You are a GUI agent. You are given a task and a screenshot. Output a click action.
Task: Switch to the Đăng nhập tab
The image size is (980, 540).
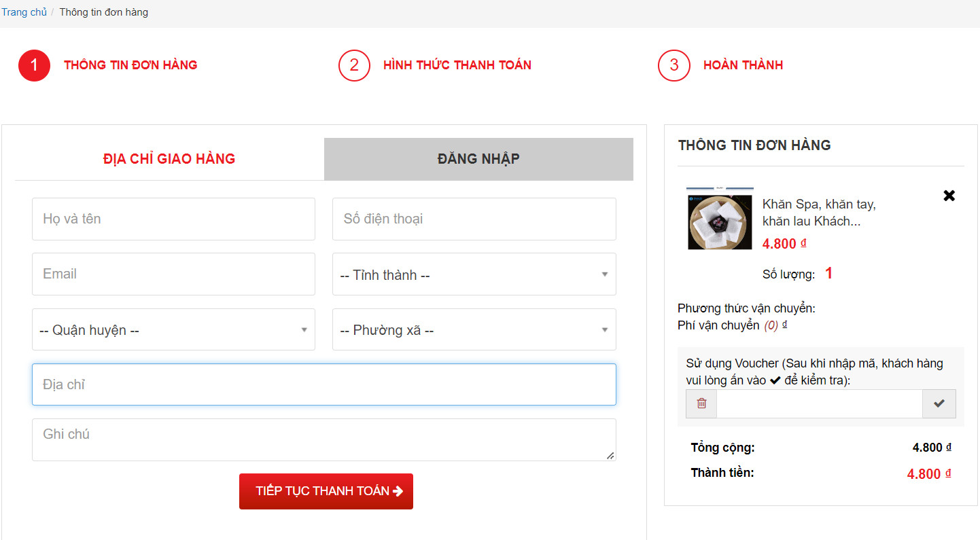pos(478,159)
